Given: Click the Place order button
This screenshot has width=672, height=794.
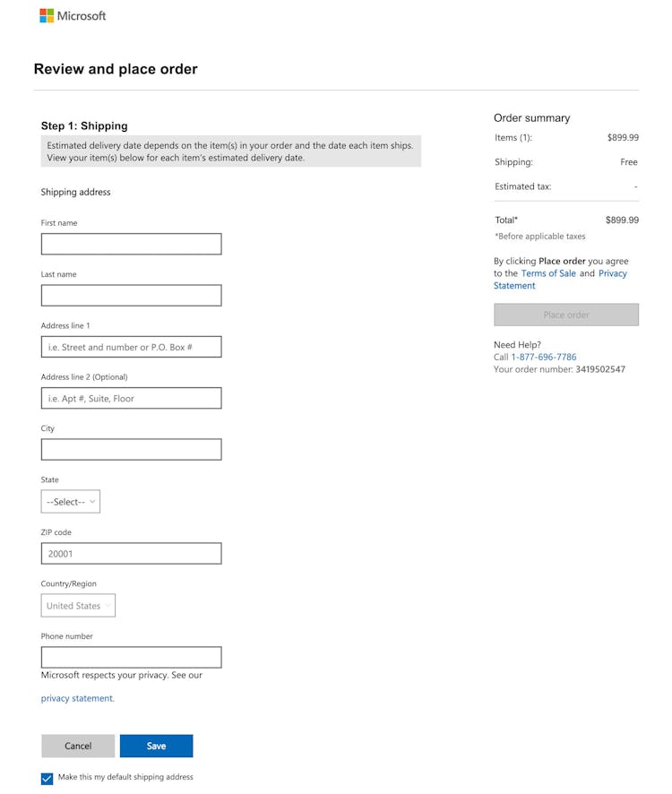Looking at the screenshot, I should pos(566,315).
